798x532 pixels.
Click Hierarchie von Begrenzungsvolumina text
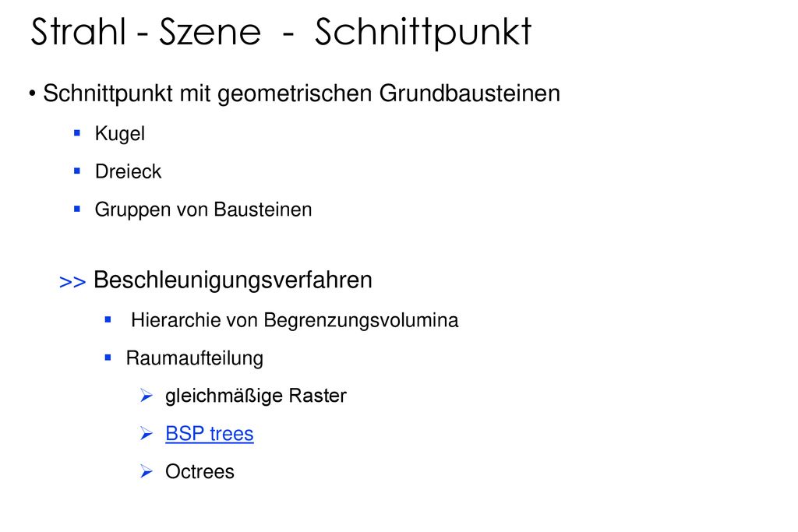295,320
